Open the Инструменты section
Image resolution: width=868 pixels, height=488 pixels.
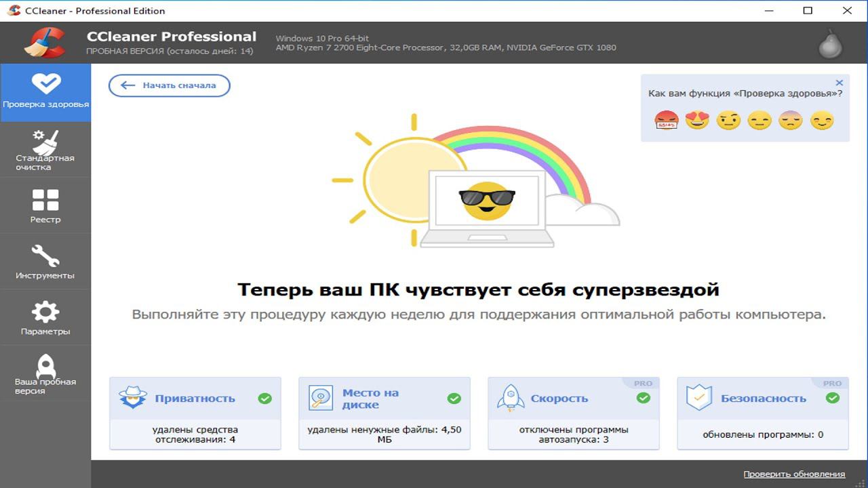point(45,262)
